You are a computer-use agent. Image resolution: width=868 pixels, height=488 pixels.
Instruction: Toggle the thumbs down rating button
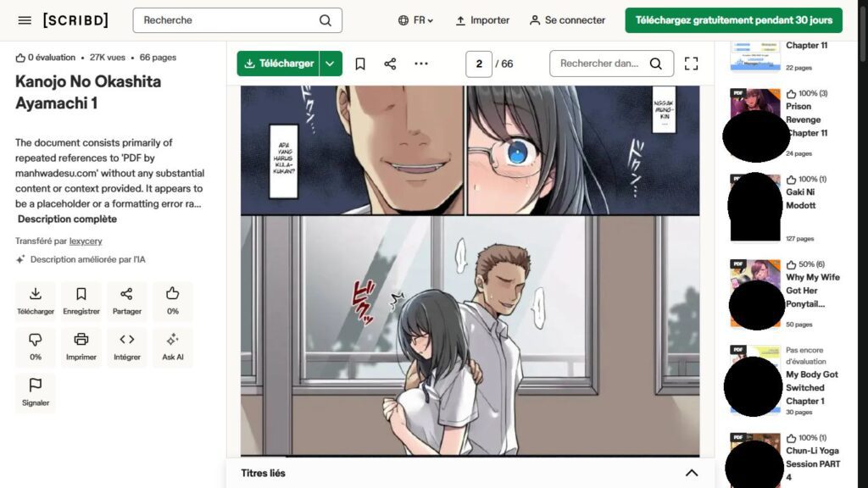[36, 347]
